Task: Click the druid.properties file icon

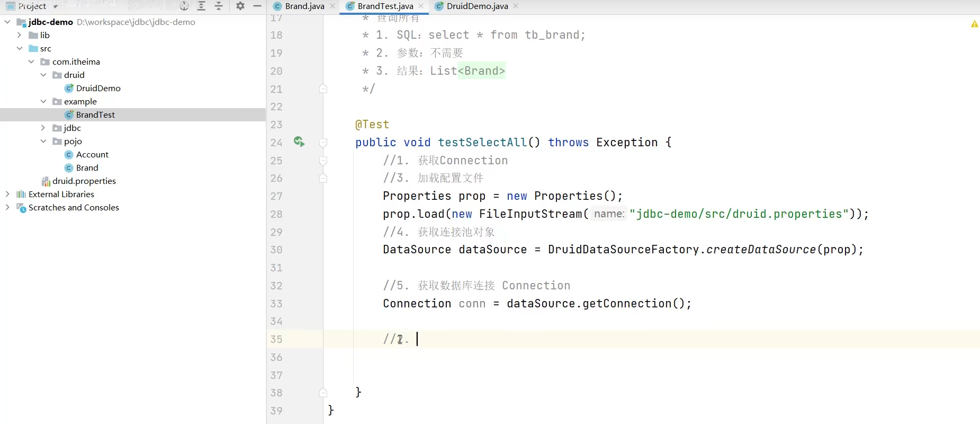Action: pos(46,181)
